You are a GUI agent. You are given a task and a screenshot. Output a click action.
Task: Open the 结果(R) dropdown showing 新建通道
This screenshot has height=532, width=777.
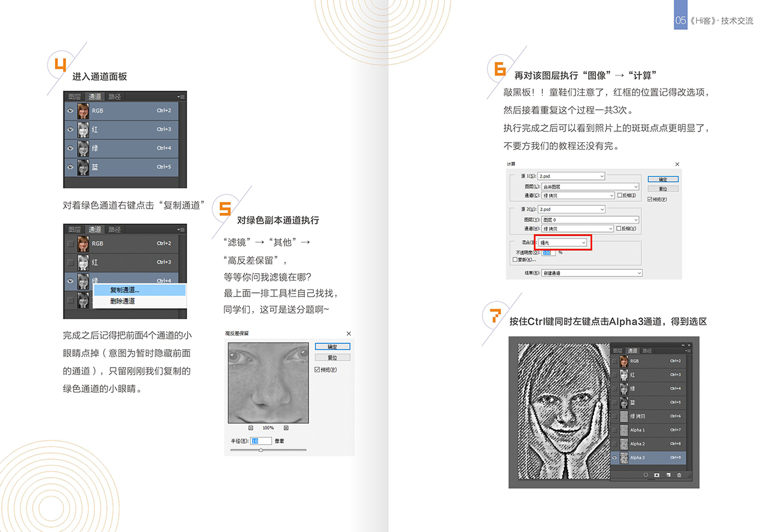coord(592,273)
